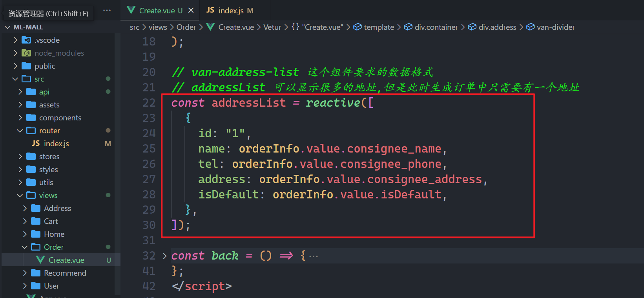Collapse the ML-MALL project root

(x=7, y=27)
